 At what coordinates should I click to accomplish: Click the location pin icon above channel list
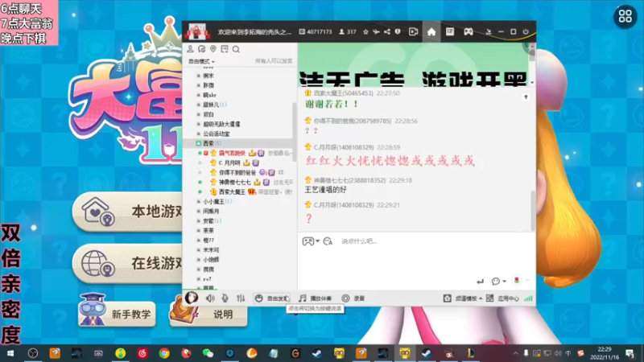213,49
